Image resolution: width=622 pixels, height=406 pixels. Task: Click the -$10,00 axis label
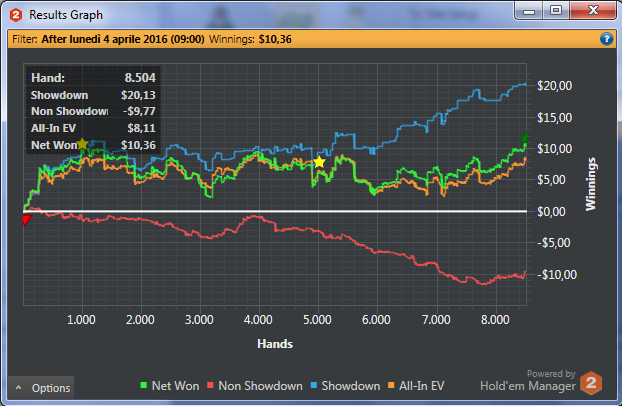[557, 275]
